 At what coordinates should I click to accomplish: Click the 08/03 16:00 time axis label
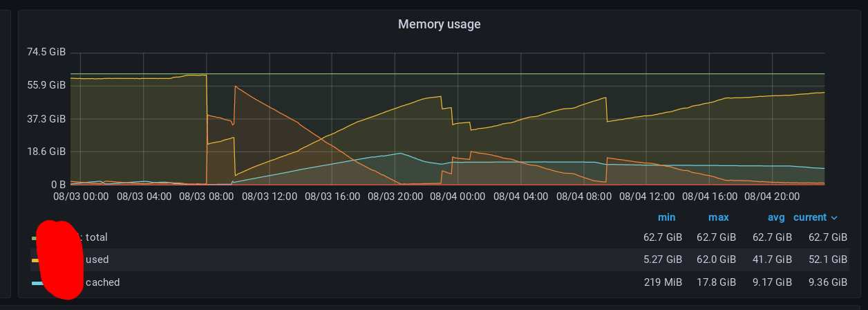332,197
